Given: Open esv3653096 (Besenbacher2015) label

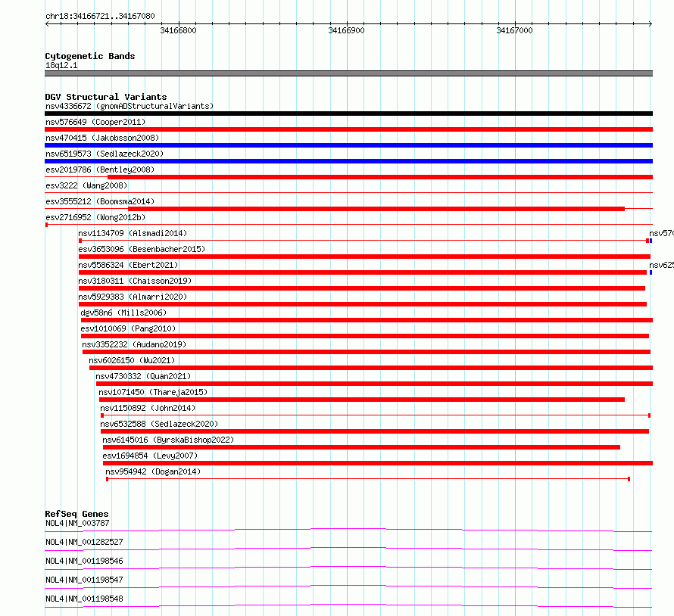Looking at the screenshot, I should pos(142,249).
